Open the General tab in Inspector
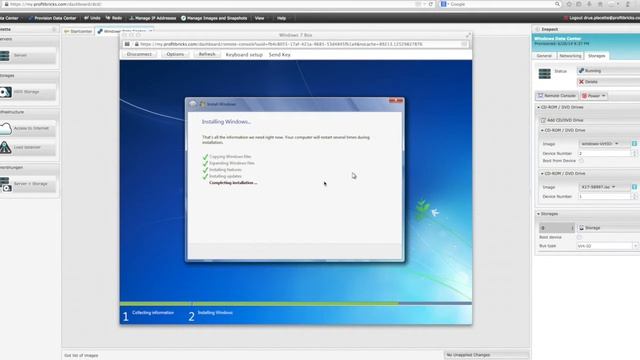 [544, 56]
